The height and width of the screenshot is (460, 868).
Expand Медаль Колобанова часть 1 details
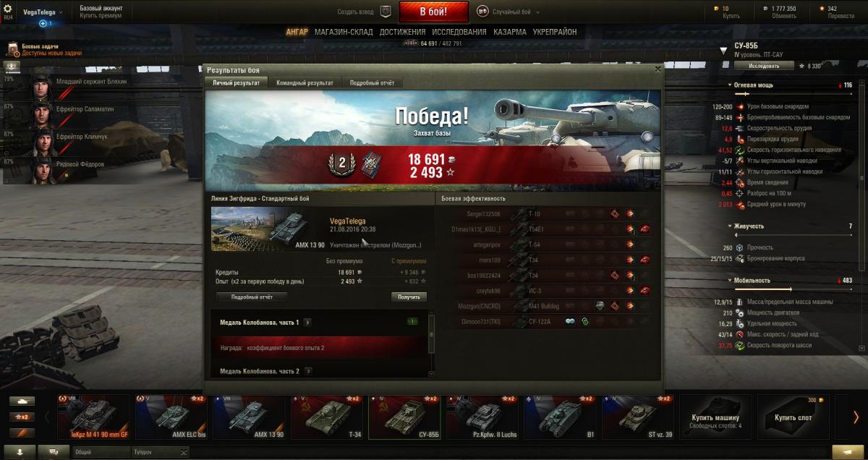click(308, 322)
